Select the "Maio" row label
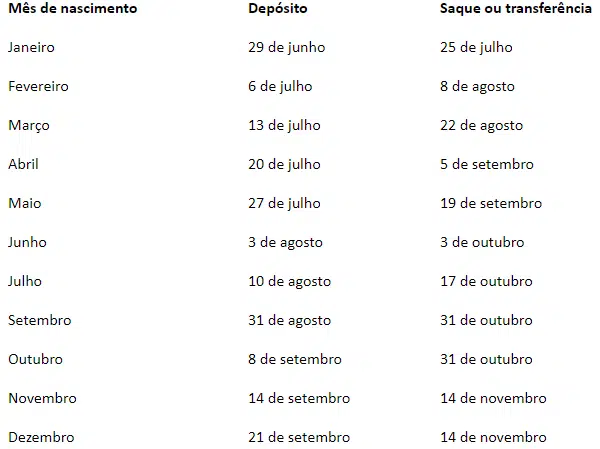Screen dimensions: 600x449 (24, 203)
